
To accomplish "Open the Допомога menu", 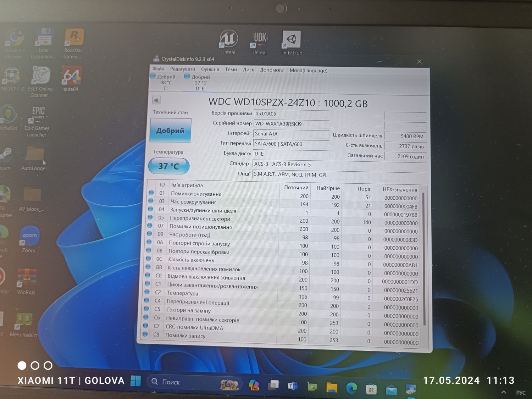I will [272, 70].
